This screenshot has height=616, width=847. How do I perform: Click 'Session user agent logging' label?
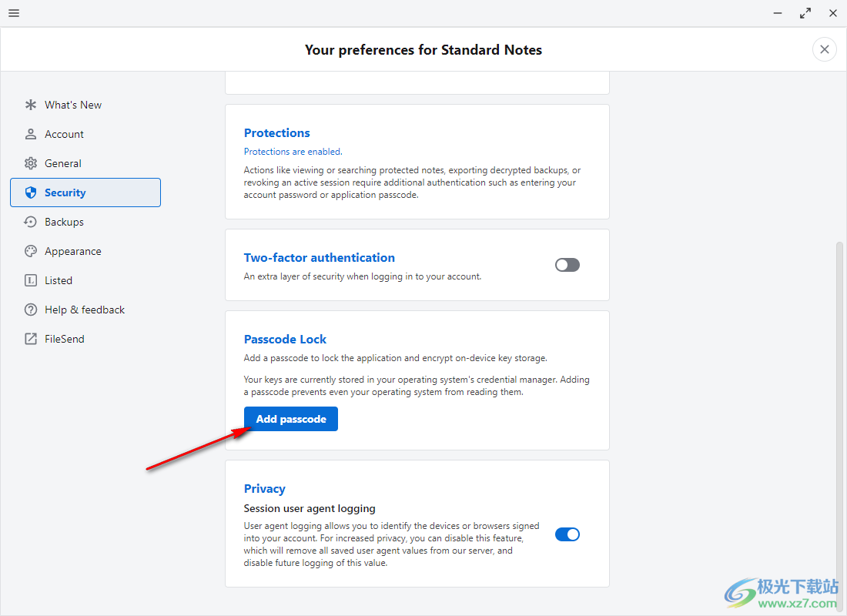[x=310, y=508]
